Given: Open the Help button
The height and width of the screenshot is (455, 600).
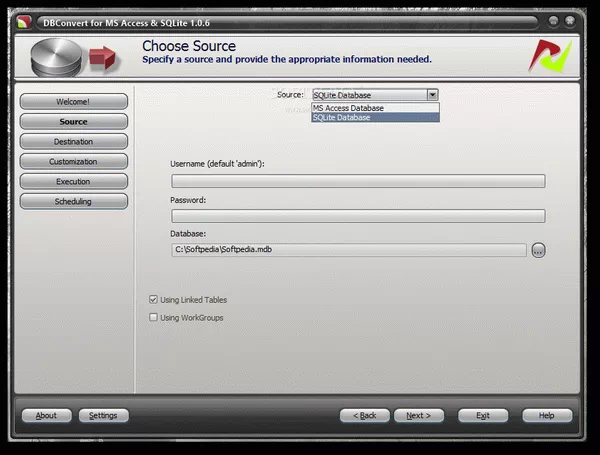Looking at the screenshot, I should tap(547, 415).
